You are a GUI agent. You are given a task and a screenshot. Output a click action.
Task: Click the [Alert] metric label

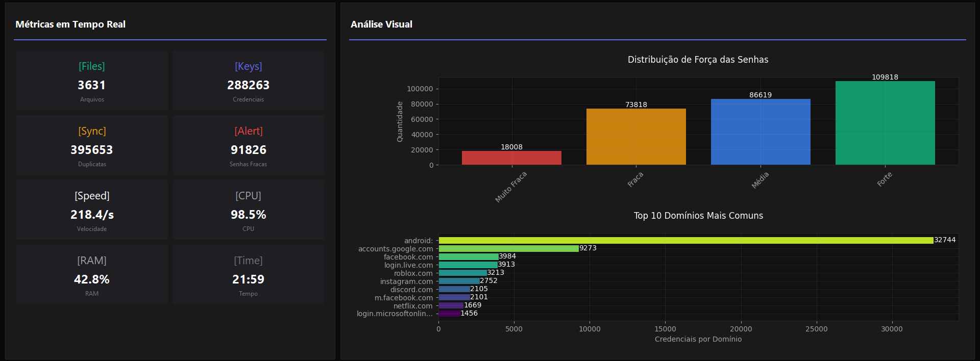coord(248,131)
